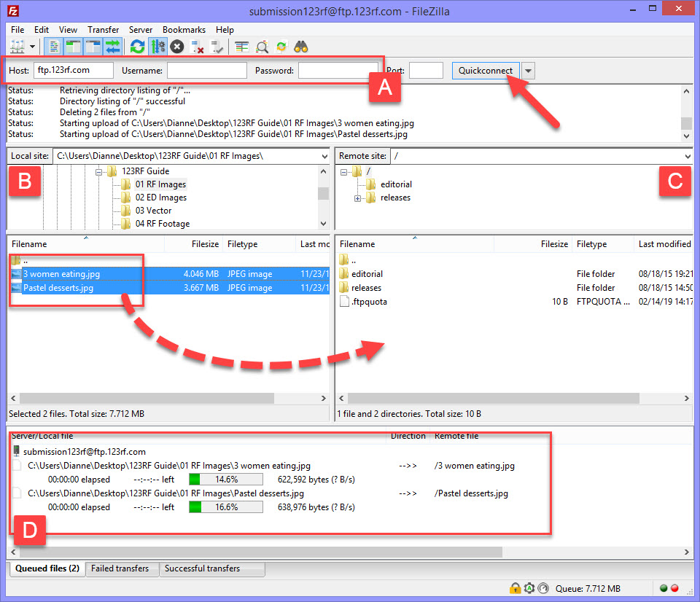This screenshot has width=700, height=602.
Task: Open the View menu
Action: point(69,29)
